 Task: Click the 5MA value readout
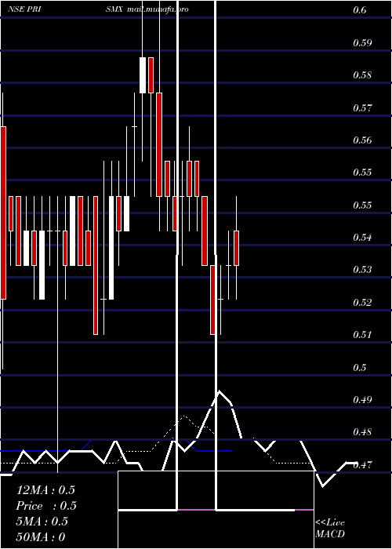tap(42, 521)
